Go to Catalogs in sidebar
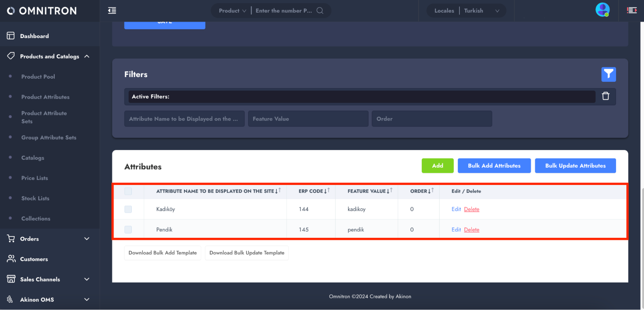 tap(33, 158)
